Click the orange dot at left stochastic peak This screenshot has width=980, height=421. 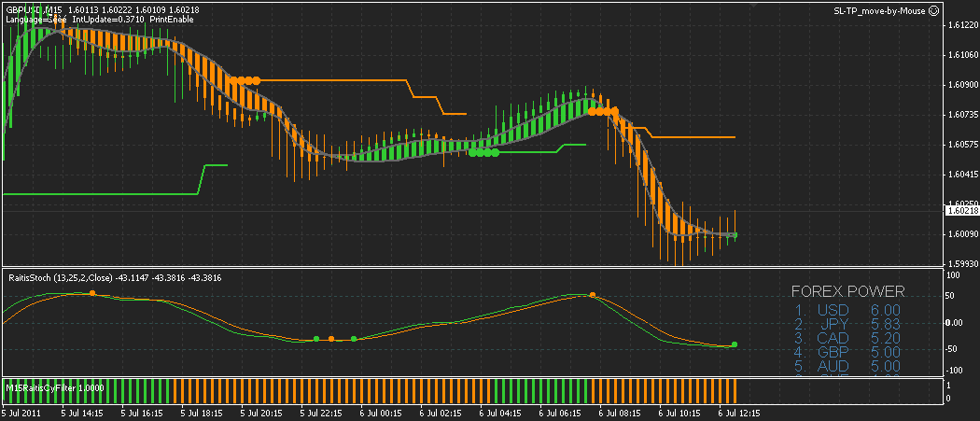click(91, 293)
